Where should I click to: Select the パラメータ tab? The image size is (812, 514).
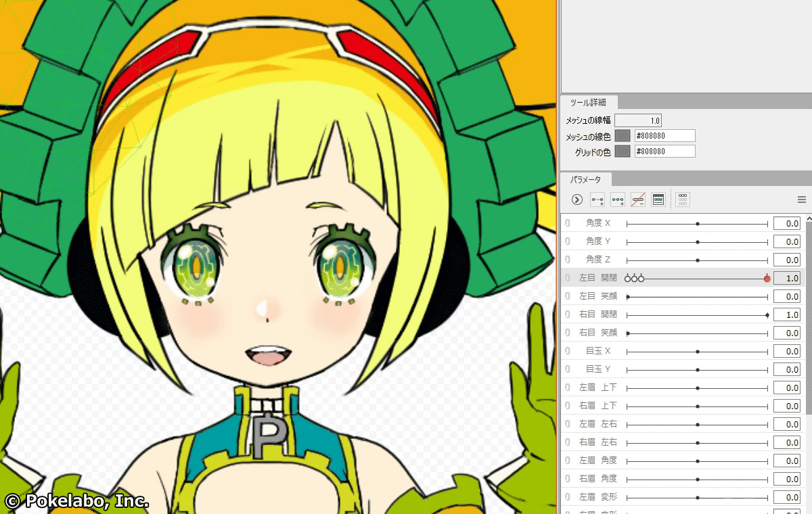coord(586,180)
